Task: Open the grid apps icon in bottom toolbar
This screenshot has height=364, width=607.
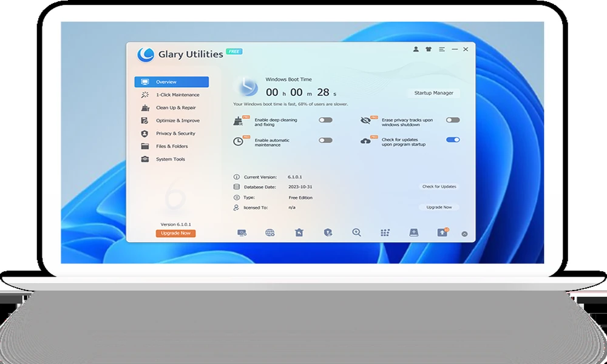Action: 385,232
